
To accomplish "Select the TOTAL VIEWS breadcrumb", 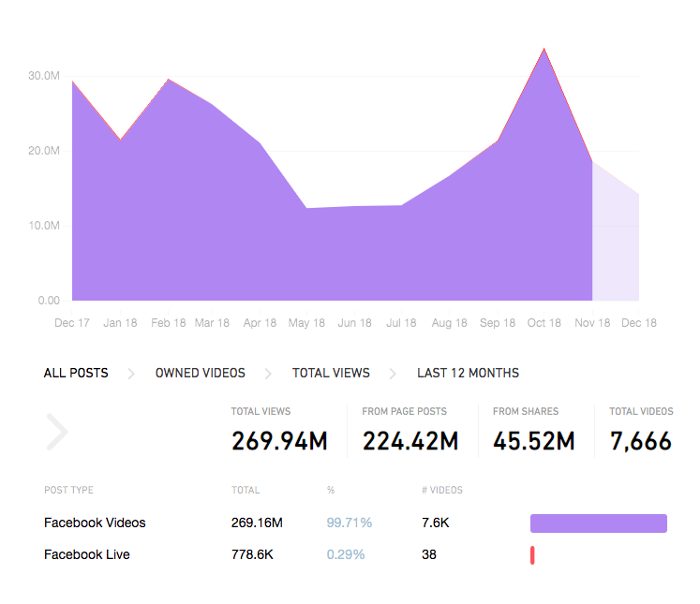I will pos(331,373).
